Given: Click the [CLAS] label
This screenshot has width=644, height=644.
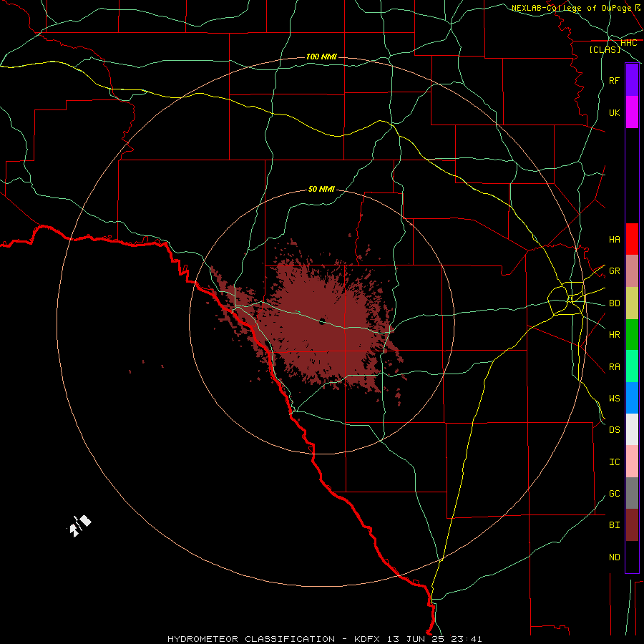Looking at the screenshot, I should (605, 49).
